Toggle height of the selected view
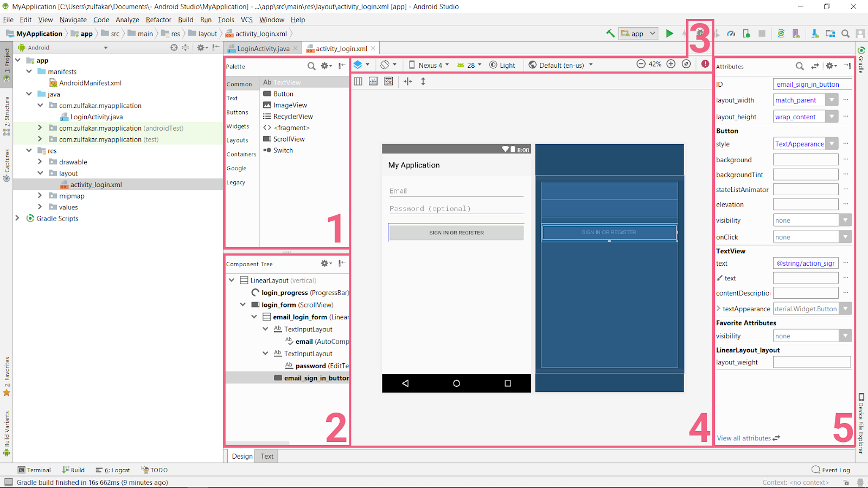This screenshot has height=488, width=868. (x=423, y=81)
